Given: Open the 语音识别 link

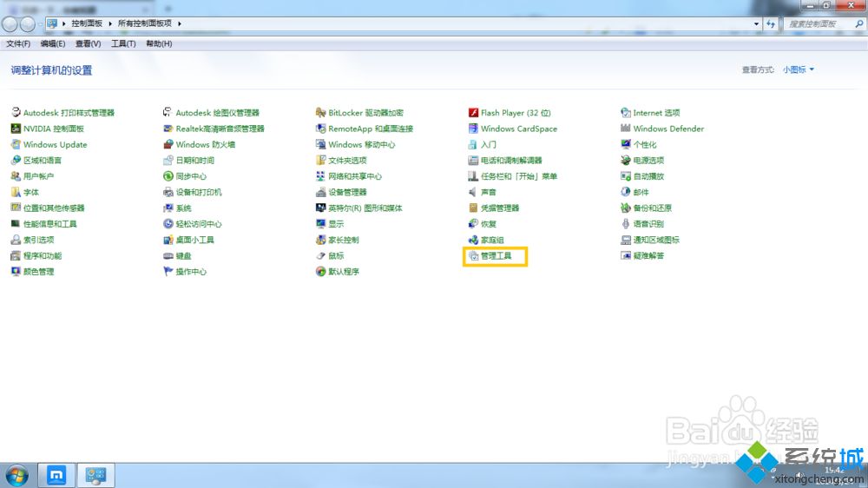Looking at the screenshot, I should 648,224.
